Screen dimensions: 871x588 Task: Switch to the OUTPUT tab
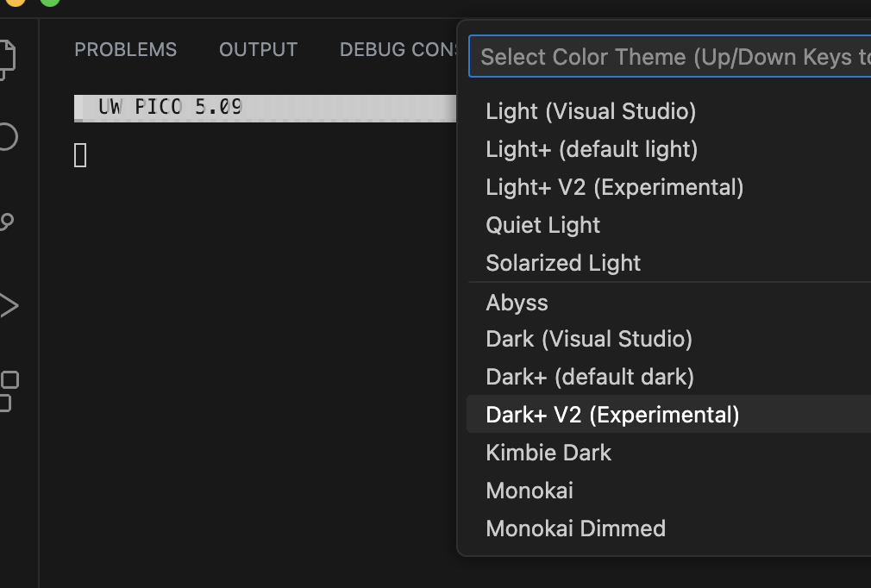(258, 49)
